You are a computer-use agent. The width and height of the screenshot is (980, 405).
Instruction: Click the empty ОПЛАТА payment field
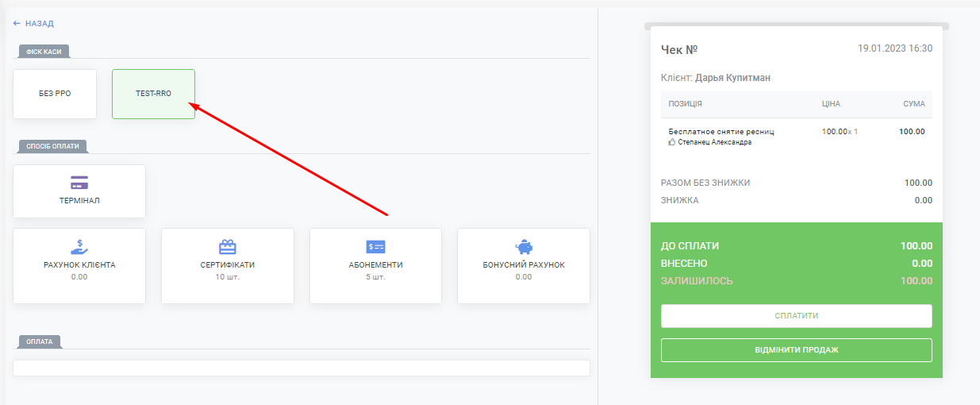pyautogui.click(x=302, y=368)
